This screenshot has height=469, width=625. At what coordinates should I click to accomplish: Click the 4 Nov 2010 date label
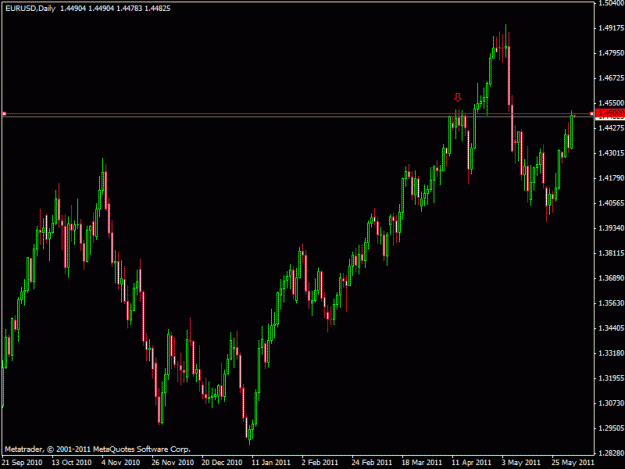coord(121,463)
